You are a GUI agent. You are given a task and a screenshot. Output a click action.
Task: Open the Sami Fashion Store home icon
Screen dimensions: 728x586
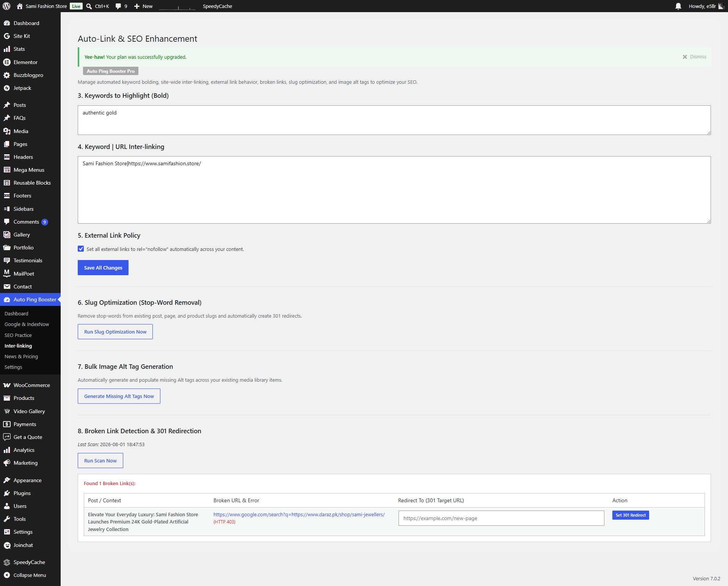(20, 6)
